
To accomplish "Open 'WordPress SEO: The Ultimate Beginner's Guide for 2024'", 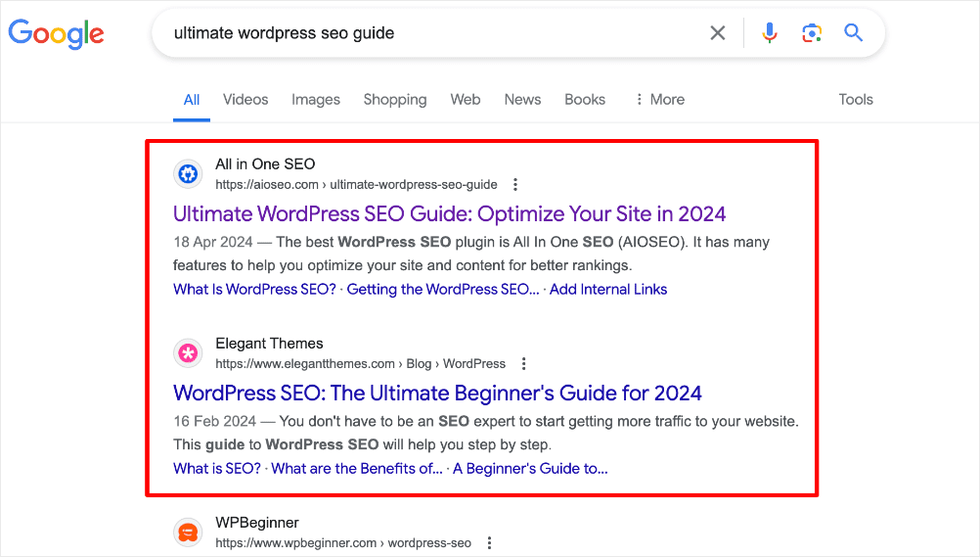I will point(437,393).
